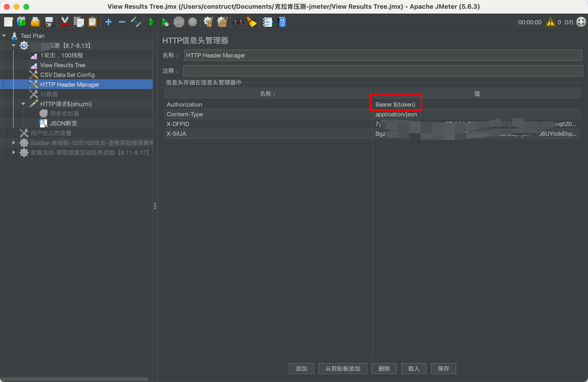The image size is (588, 382).
Task: Click the Copy icon in toolbar
Action: coord(79,22)
